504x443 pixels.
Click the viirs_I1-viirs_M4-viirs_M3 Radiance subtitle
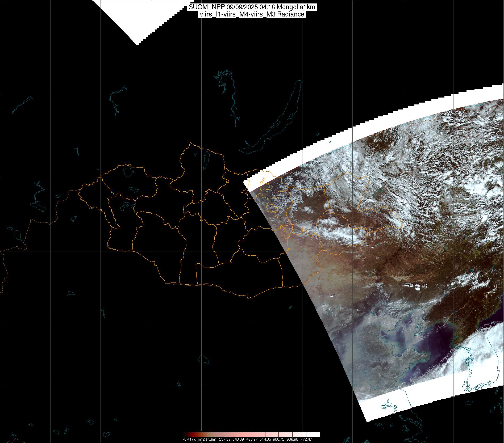coord(252,14)
